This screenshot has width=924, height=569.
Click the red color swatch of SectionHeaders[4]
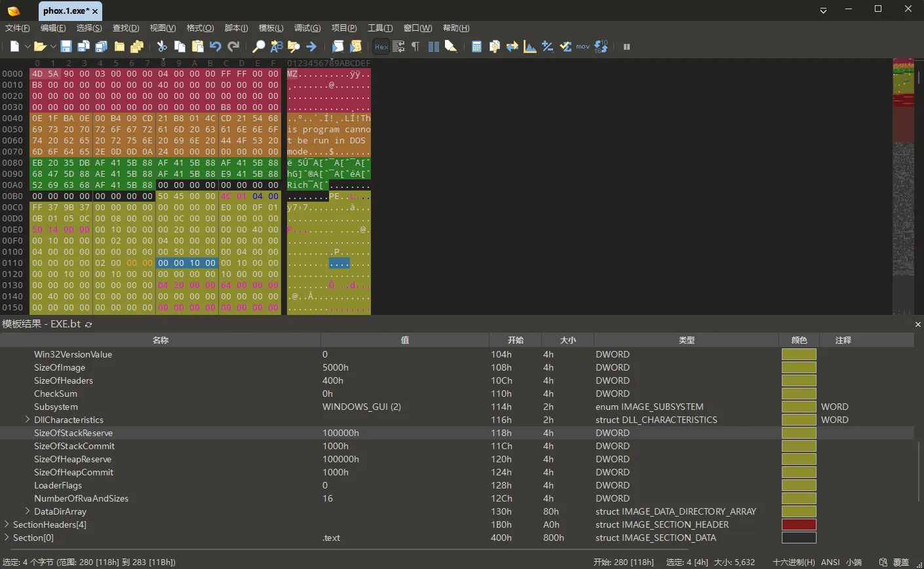(799, 524)
